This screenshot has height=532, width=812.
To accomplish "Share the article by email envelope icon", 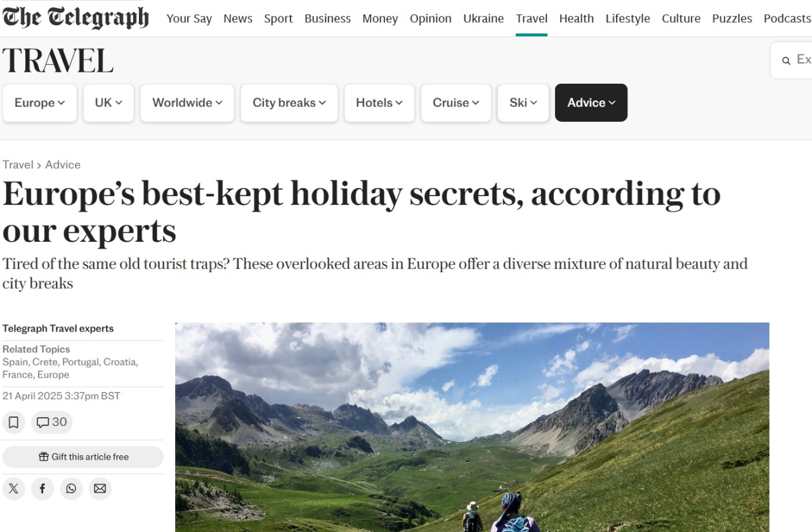I will tap(100, 489).
